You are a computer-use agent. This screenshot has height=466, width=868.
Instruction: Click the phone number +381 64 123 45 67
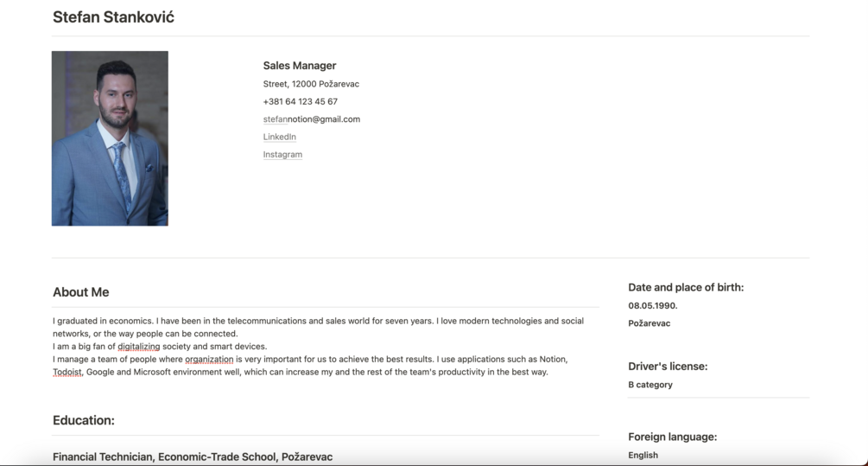300,101
